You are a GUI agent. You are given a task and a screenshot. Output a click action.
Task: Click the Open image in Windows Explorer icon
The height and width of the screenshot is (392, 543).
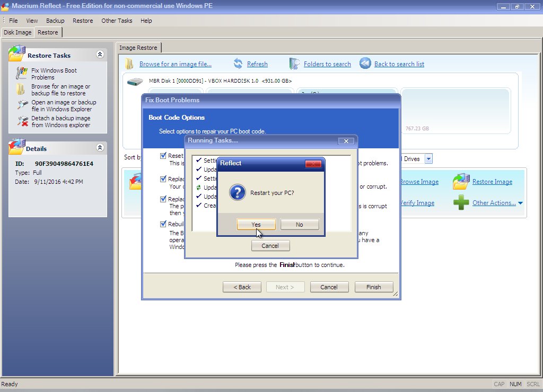22,105
